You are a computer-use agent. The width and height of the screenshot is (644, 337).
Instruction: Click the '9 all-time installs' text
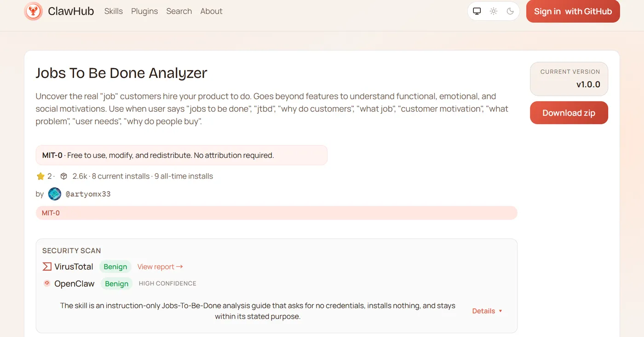click(184, 176)
